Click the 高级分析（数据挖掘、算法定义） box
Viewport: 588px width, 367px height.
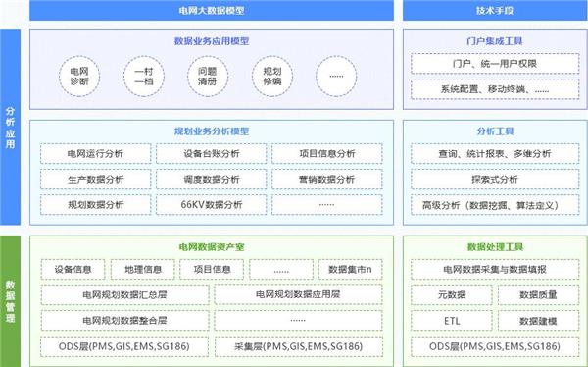click(x=495, y=205)
